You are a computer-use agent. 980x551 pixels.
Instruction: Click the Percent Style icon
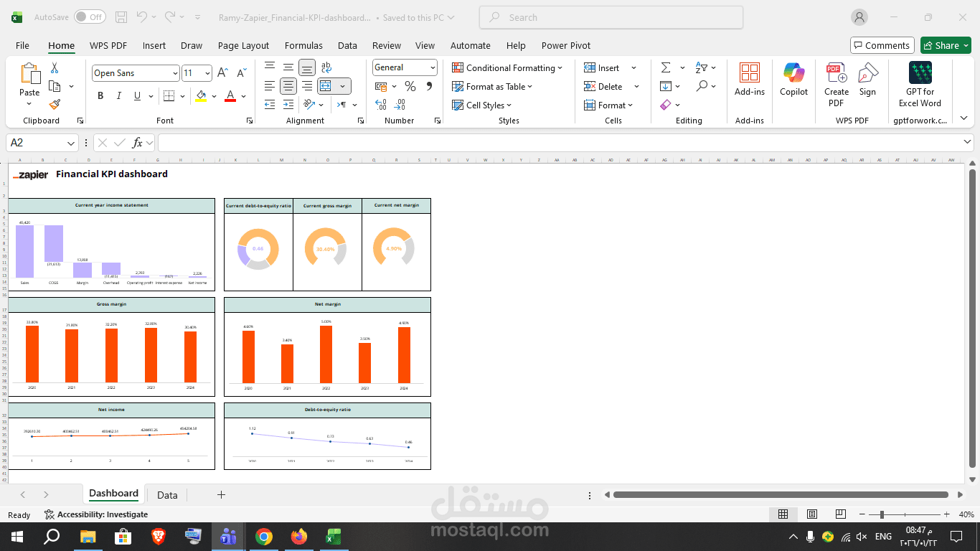(410, 86)
